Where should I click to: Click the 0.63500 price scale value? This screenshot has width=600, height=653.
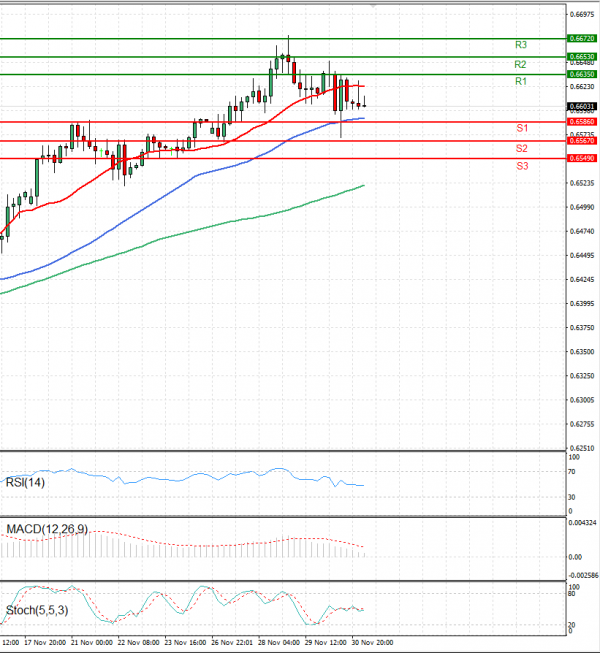(x=582, y=352)
